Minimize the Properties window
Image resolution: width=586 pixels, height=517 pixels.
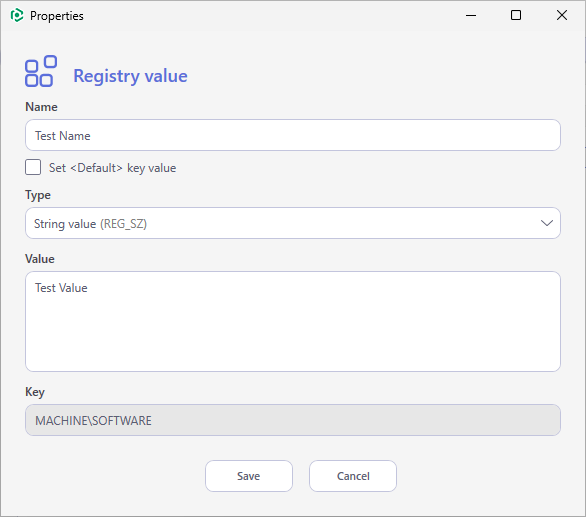(471, 16)
